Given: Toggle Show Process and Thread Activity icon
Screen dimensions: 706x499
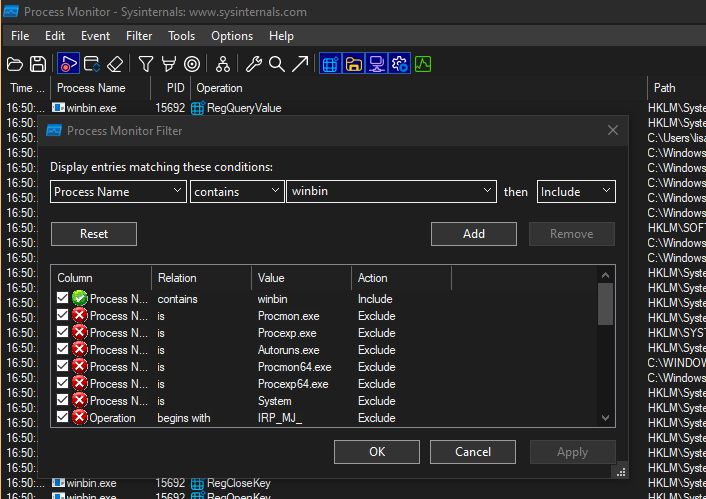Looking at the screenshot, I should tap(400, 64).
